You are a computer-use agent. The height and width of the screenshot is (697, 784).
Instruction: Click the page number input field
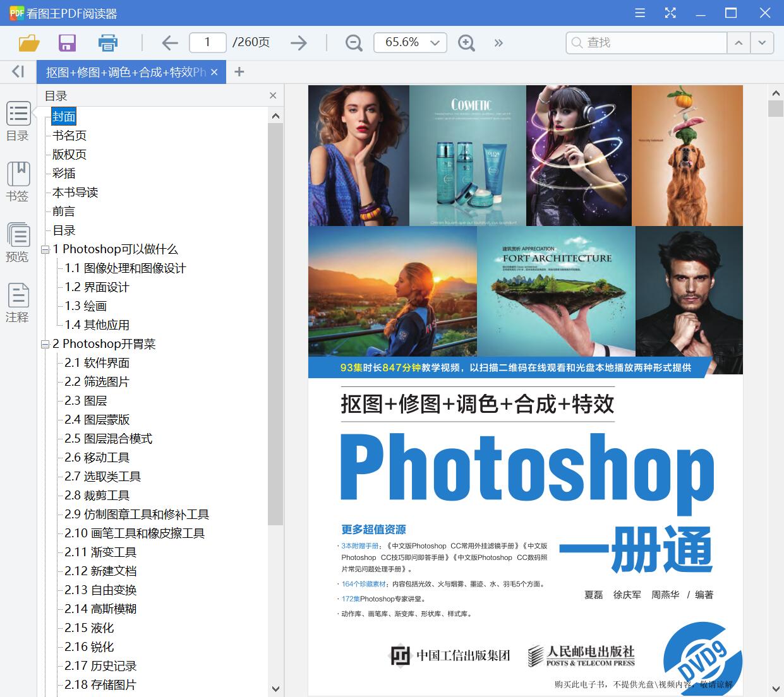tap(207, 42)
